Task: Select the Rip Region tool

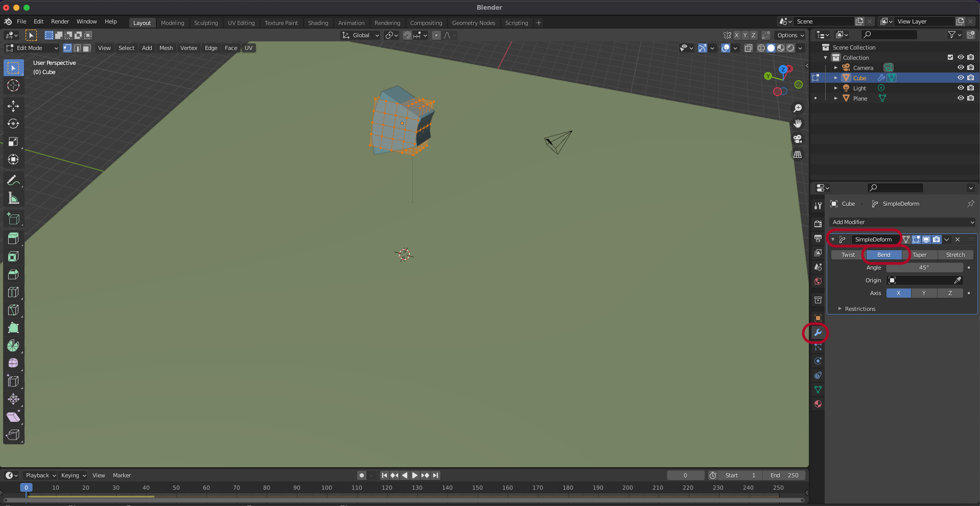Action: pyautogui.click(x=13, y=435)
